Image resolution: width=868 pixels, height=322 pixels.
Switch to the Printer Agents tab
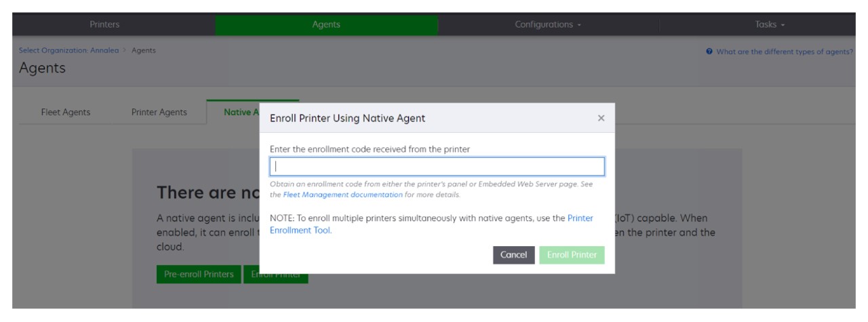pyautogui.click(x=159, y=113)
